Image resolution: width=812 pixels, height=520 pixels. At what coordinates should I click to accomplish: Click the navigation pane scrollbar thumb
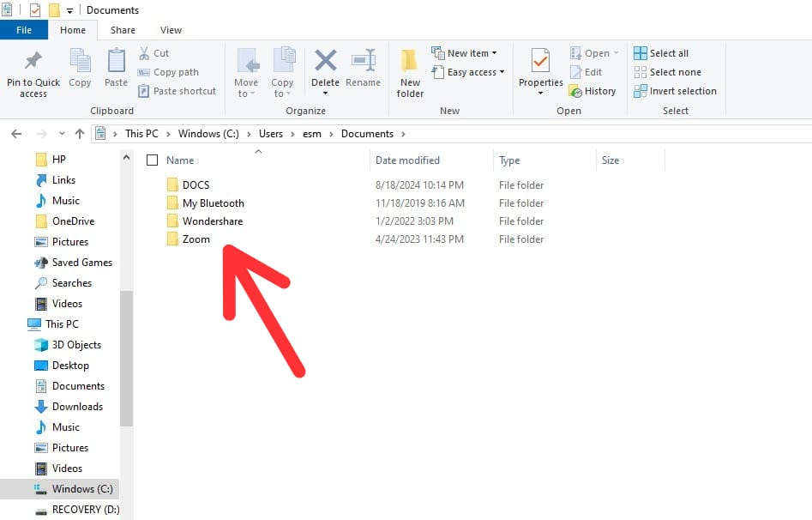(x=126, y=358)
